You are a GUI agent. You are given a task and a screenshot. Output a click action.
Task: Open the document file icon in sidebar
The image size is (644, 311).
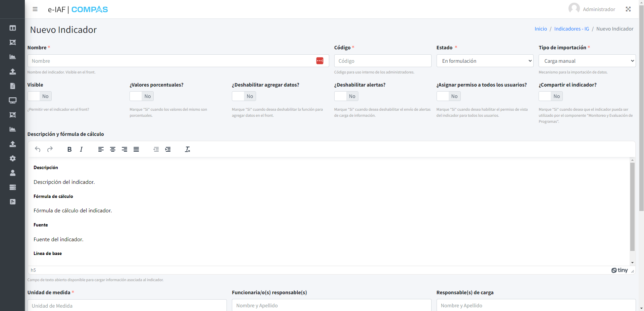pos(12,86)
